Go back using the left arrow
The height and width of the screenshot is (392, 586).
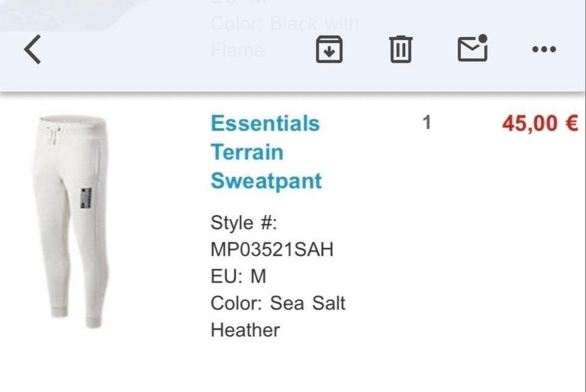pyautogui.click(x=33, y=49)
